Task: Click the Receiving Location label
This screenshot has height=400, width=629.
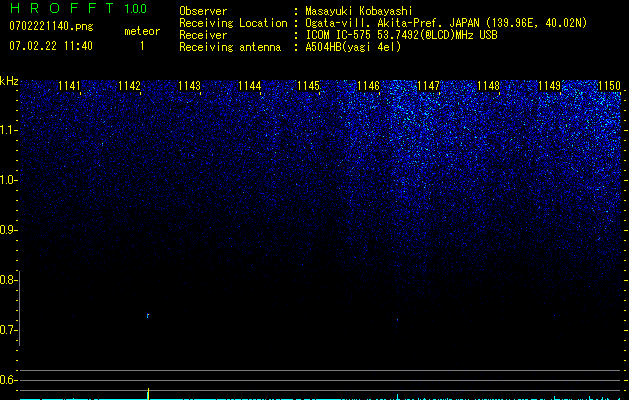Action: (x=233, y=23)
